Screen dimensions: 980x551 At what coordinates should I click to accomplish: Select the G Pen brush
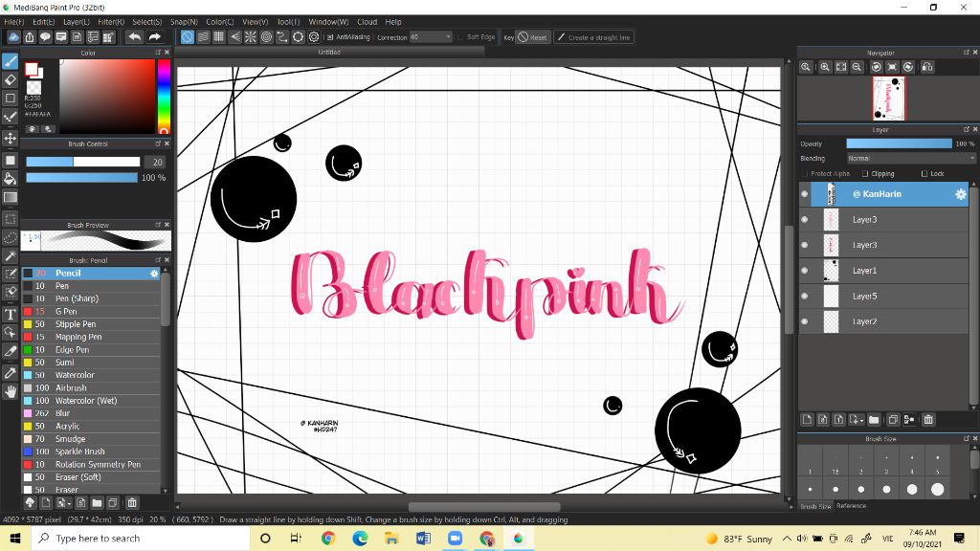click(91, 311)
